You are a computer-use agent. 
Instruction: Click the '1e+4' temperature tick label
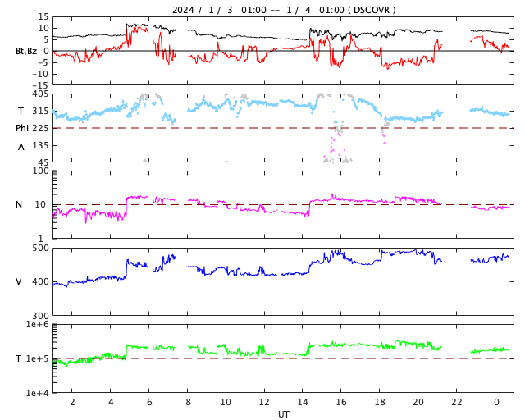38,393
